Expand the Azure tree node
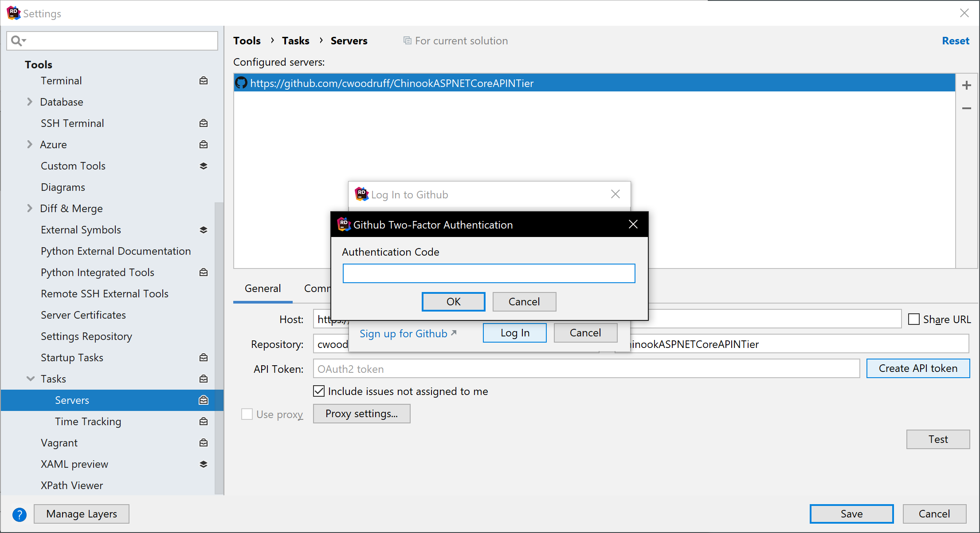Screen dimensions: 980x533 pos(30,145)
